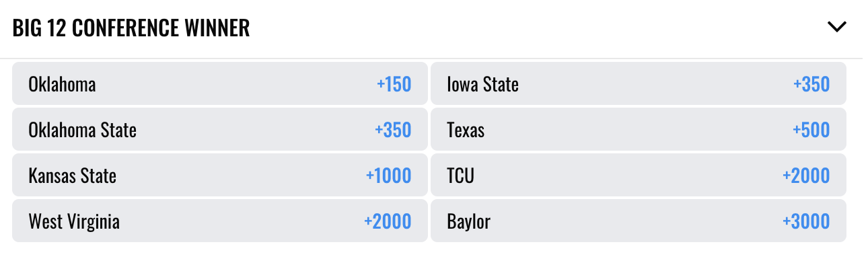The height and width of the screenshot is (265, 868).
Task: Collapse the Big 12 Conference Winner section
Action: click(836, 28)
